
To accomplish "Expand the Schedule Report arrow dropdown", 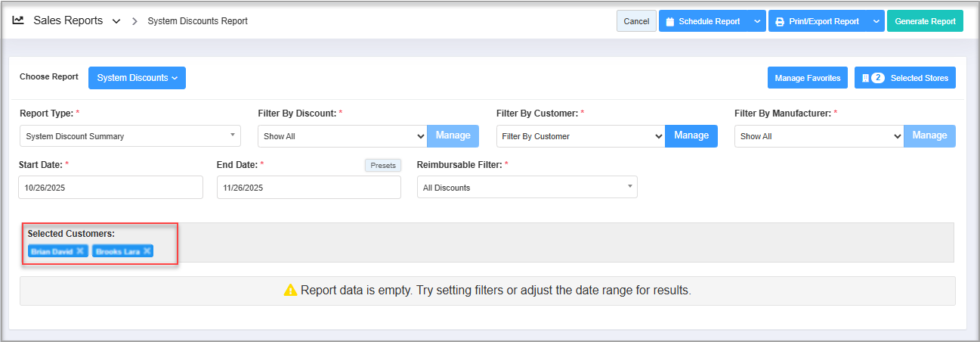I will (757, 21).
